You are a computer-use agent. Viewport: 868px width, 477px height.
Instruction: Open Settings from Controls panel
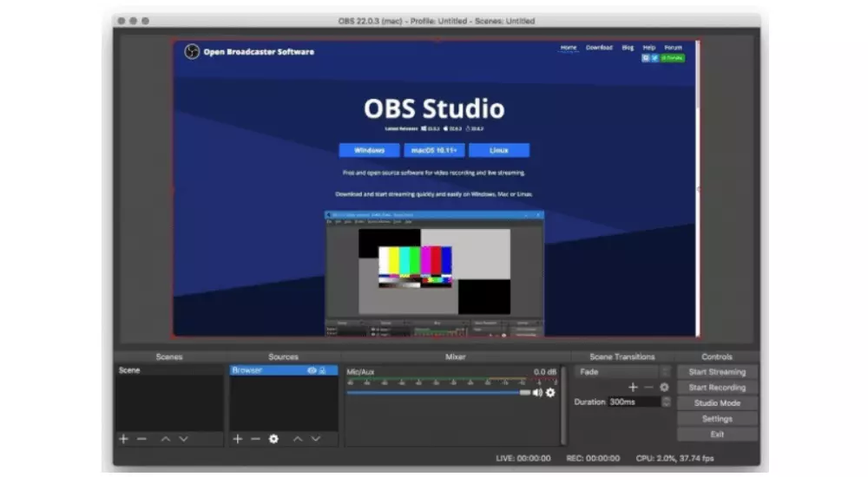pos(717,419)
